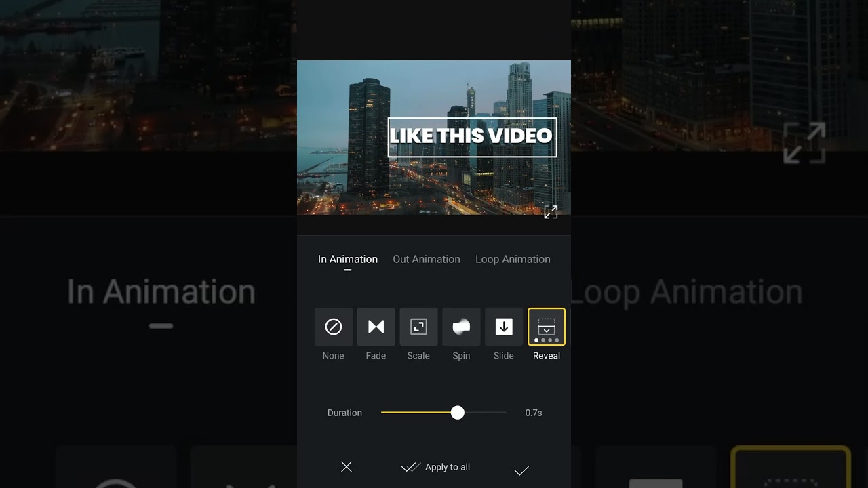The width and height of the screenshot is (868, 488).
Task: Click the Spin label text
Action: [x=461, y=356]
